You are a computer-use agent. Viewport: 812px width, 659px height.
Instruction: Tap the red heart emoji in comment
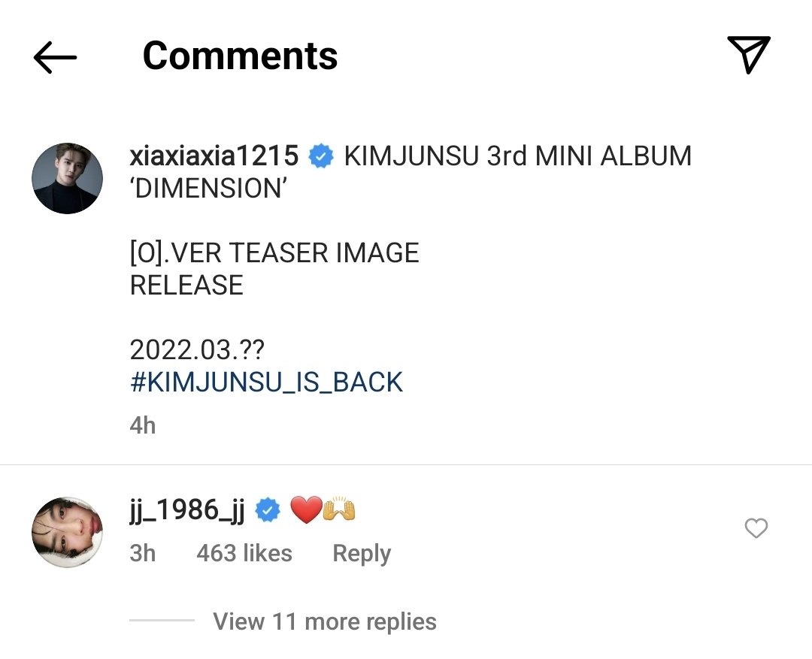click(x=306, y=510)
